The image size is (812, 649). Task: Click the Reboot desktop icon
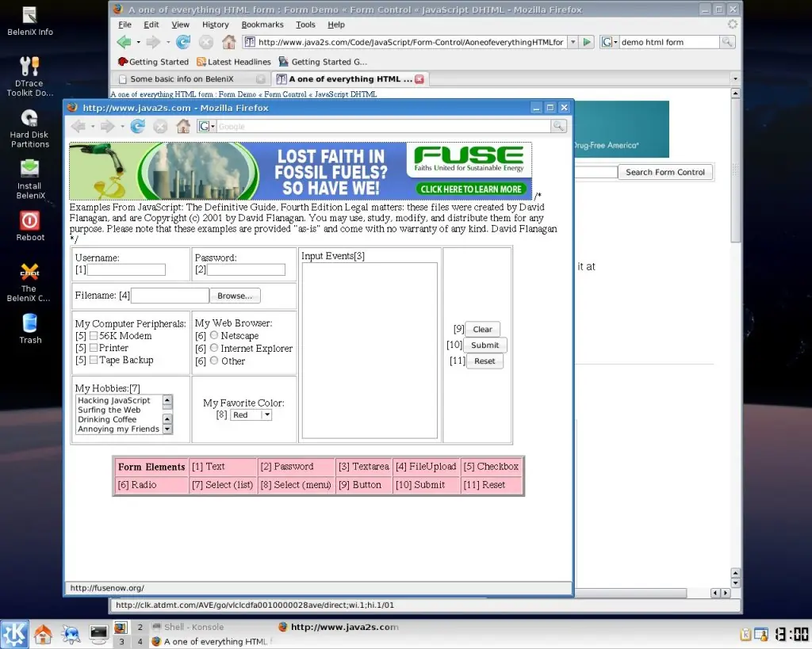30,226
